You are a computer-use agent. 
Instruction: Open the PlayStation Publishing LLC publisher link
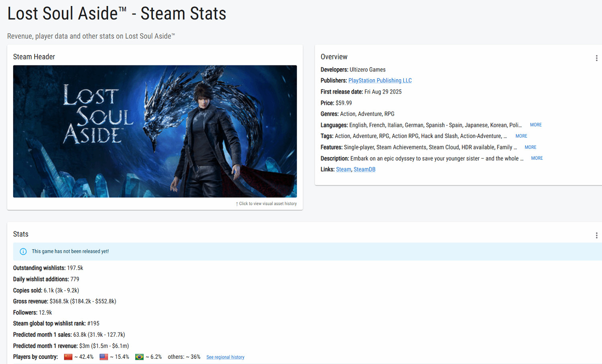(380, 80)
